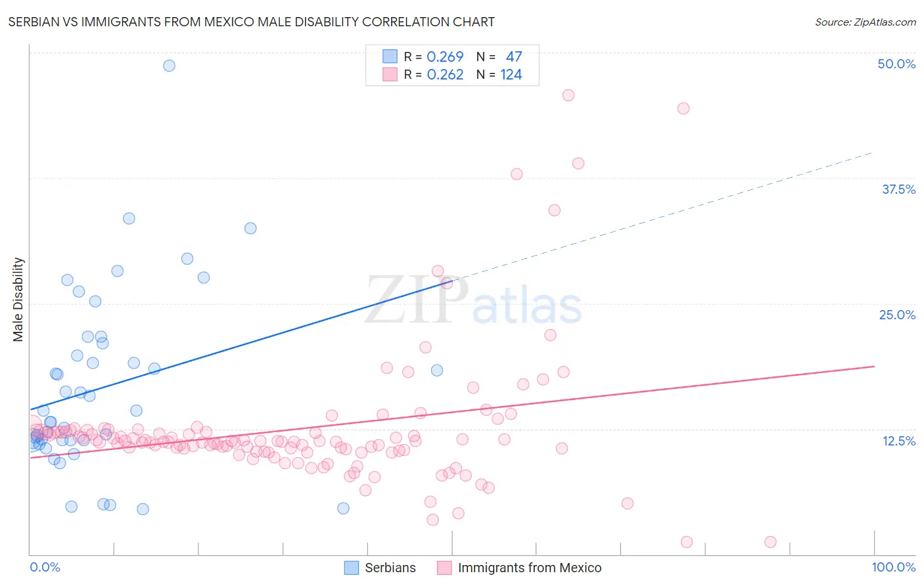The height and width of the screenshot is (586, 924).
Task: Click the 50.0% y-axis label
Action: tap(896, 64)
